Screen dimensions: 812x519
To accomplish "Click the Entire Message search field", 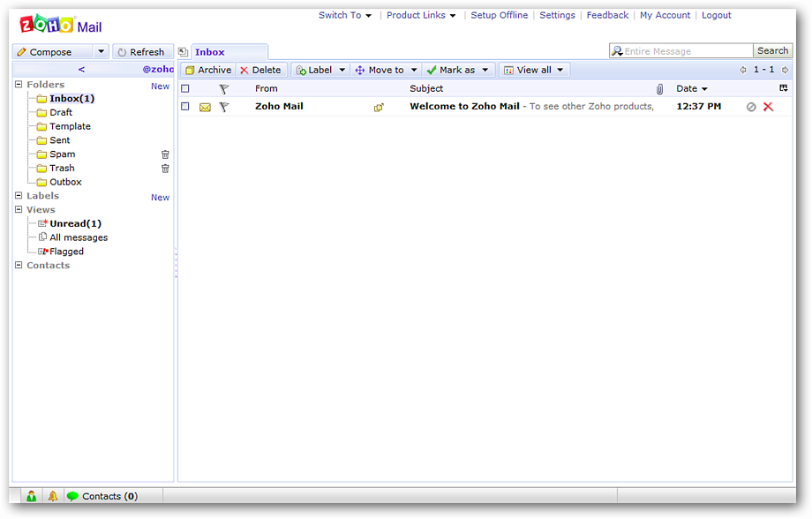I will (x=687, y=51).
